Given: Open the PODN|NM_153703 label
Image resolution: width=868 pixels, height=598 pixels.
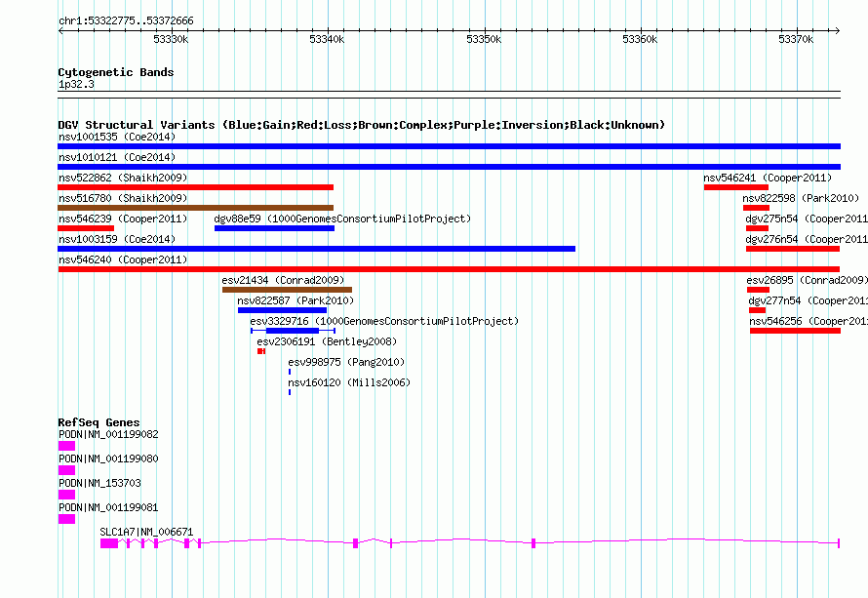Looking at the screenshot, I should [99, 483].
